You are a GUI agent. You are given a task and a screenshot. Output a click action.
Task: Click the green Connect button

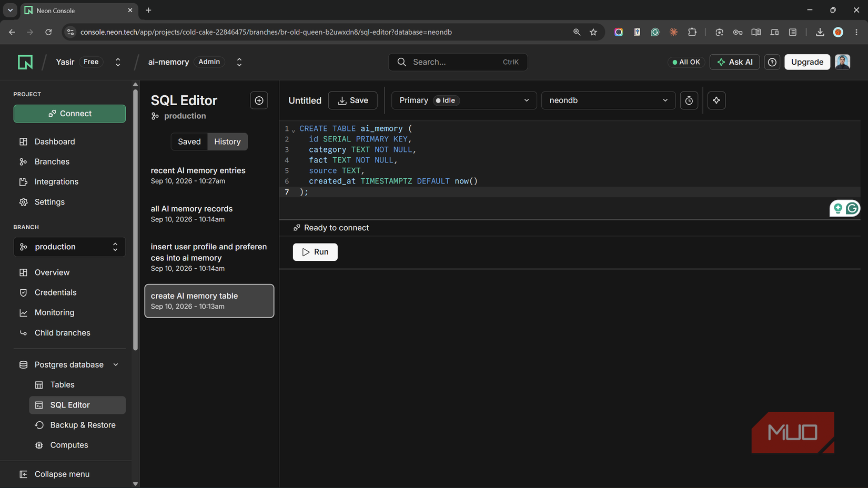pyautogui.click(x=69, y=114)
